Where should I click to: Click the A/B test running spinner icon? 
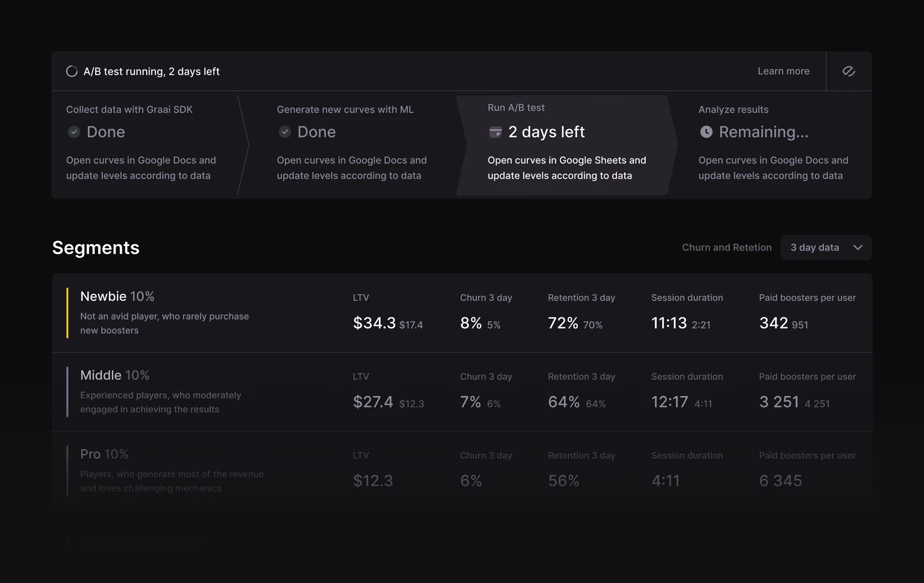click(x=72, y=71)
